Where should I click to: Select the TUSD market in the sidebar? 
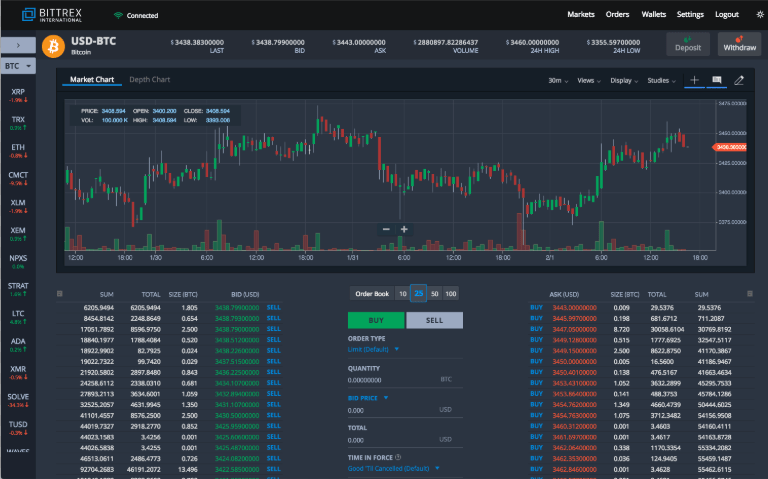coord(18,428)
